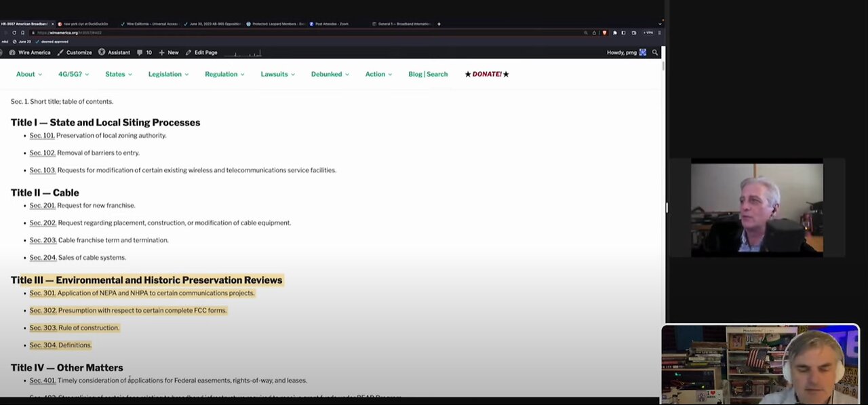Expand the 4G/5G? menu
The height and width of the screenshot is (405, 868).
pos(73,74)
